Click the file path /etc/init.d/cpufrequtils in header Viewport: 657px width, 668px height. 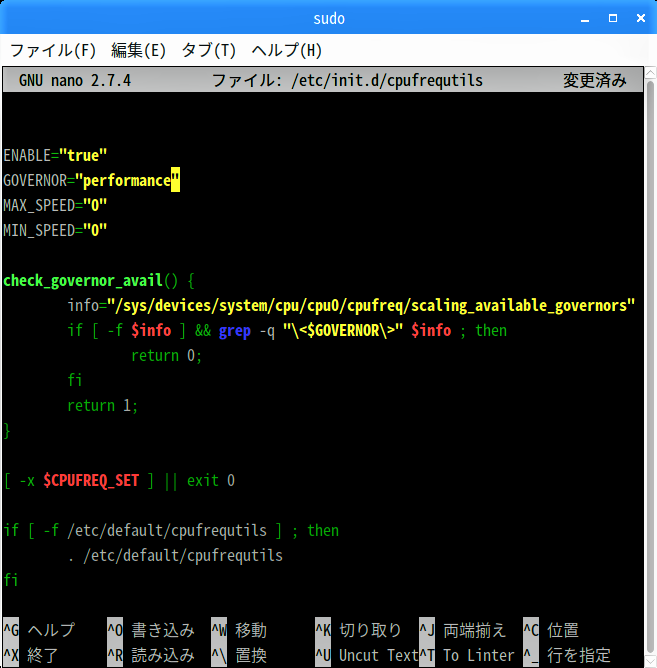coord(387,80)
